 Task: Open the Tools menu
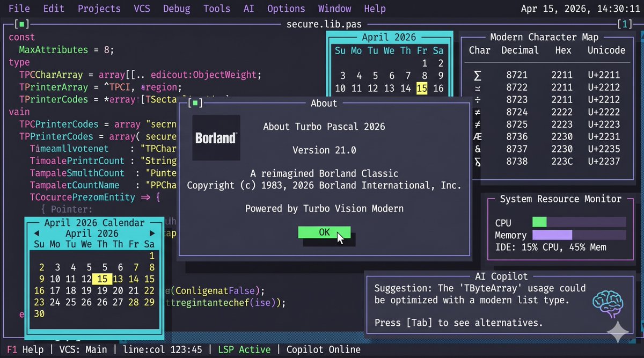pos(217,9)
